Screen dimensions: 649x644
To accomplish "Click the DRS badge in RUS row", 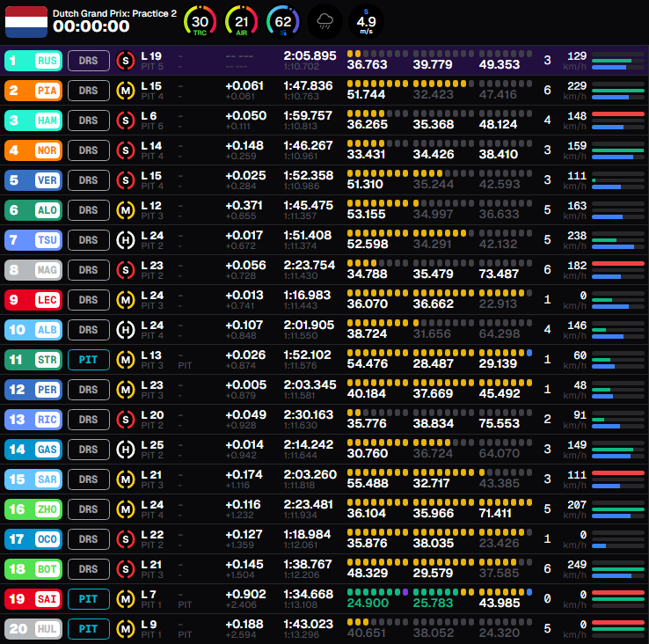I will click(x=89, y=61).
